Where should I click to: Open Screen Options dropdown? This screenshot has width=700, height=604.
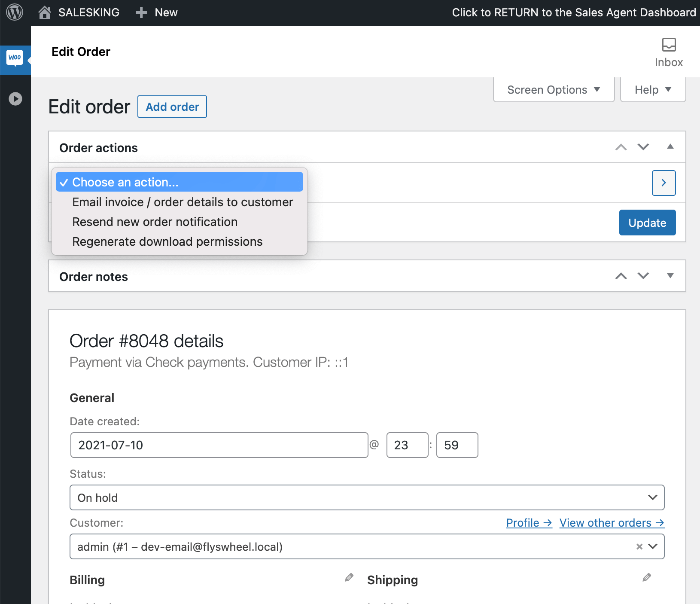(554, 90)
